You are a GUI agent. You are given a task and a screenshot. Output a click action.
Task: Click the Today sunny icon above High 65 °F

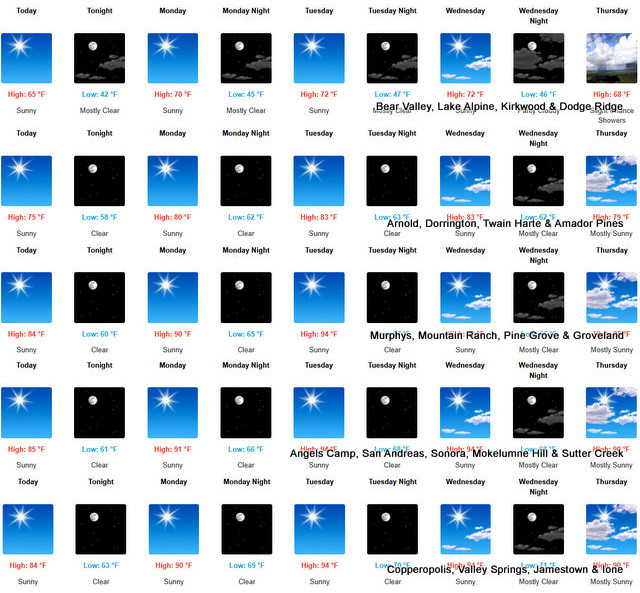click(27, 58)
